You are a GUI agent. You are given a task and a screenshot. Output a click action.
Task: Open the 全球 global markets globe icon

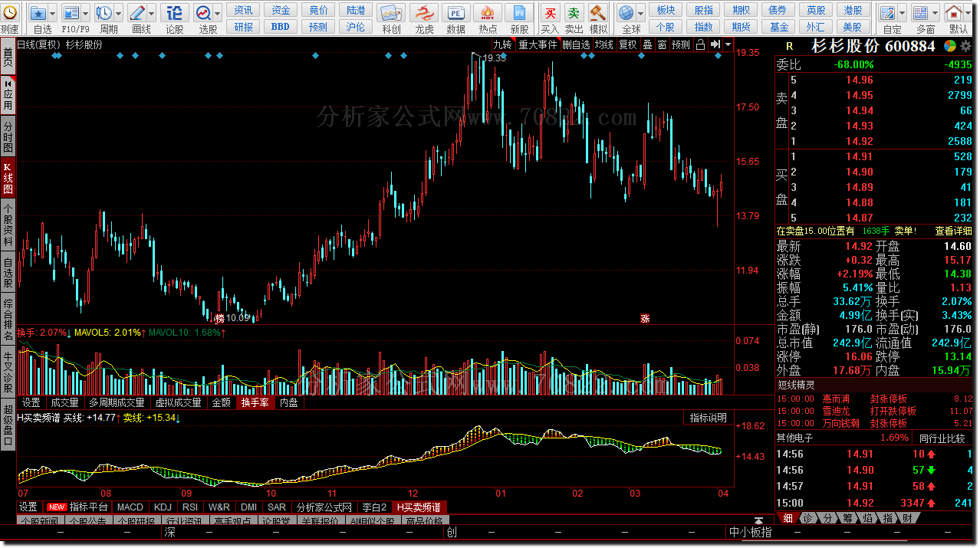pyautogui.click(x=627, y=13)
